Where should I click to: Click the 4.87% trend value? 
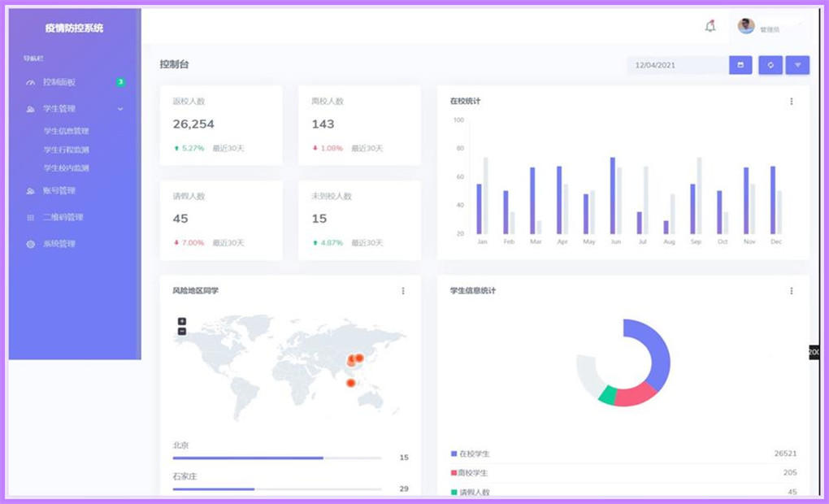pos(332,243)
